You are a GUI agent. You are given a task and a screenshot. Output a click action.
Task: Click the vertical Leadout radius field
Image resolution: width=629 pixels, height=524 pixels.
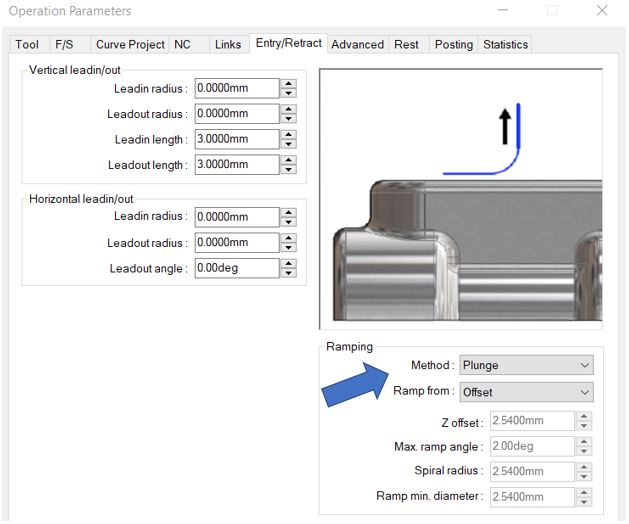(x=237, y=114)
